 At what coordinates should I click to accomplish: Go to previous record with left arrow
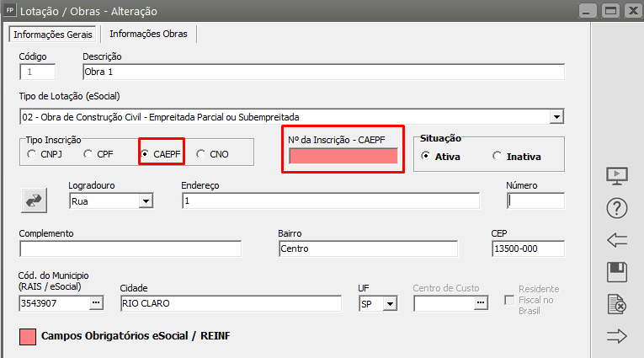(x=618, y=241)
